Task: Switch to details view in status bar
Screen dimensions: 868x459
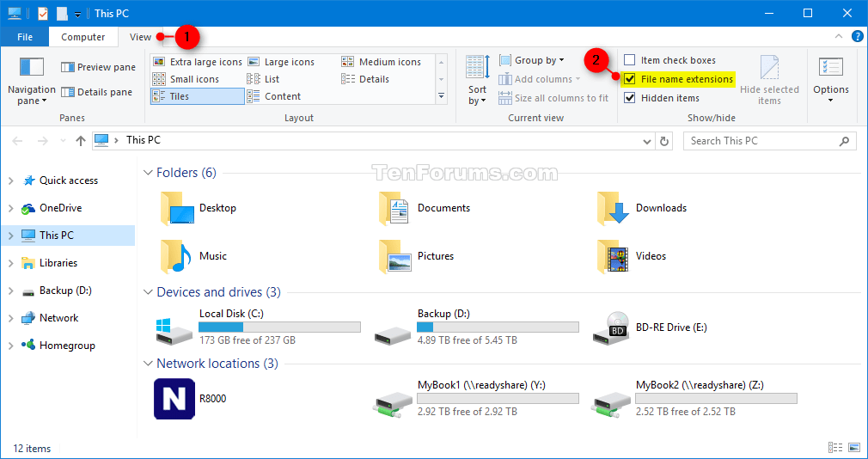Action: pos(835,448)
